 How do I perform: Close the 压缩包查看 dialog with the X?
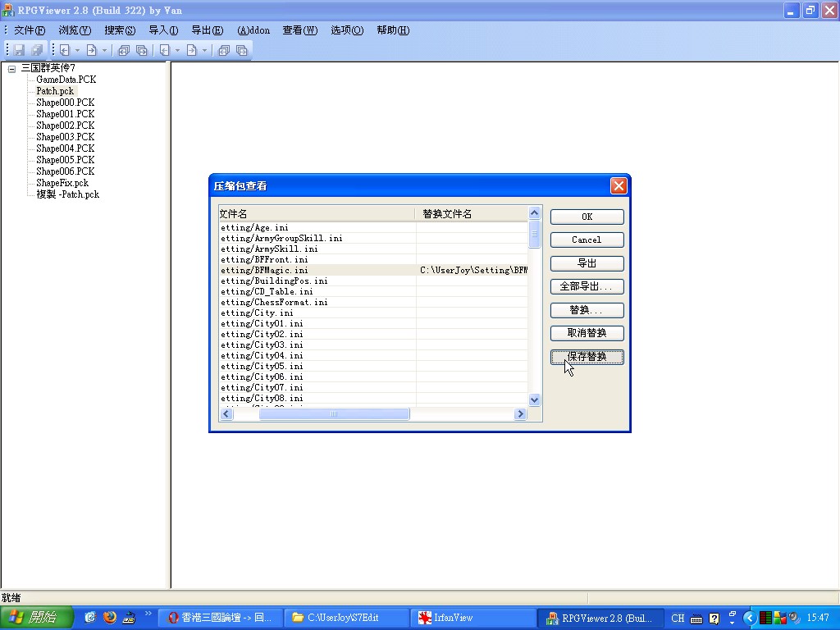point(619,186)
